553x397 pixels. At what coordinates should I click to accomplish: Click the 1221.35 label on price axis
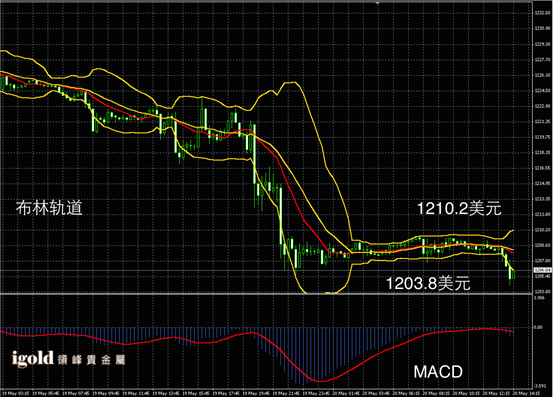click(x=542, y=122)
